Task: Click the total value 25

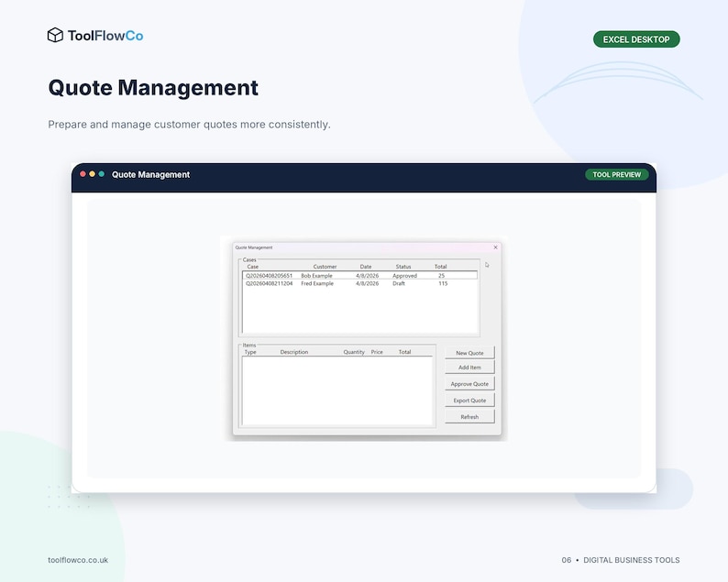Action: [x=442, y=276]
